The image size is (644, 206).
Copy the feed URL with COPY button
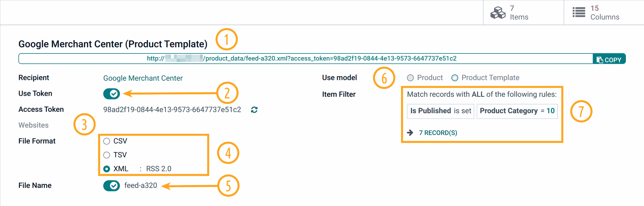click(609, 59)
